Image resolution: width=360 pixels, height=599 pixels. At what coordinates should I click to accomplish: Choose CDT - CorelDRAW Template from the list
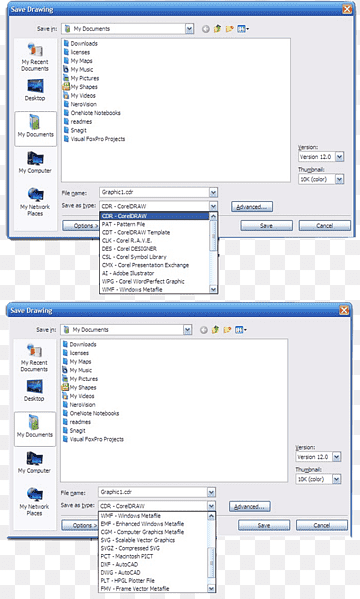click(154, 232)
